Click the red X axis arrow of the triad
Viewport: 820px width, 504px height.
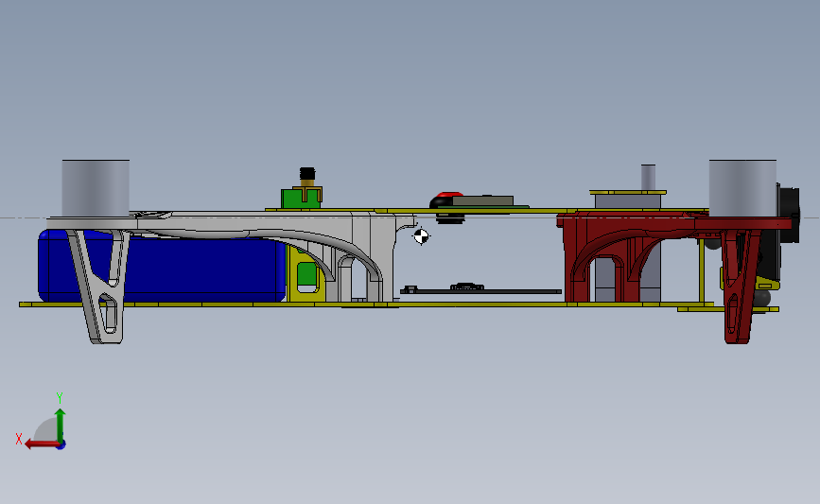tap(42, 444)
